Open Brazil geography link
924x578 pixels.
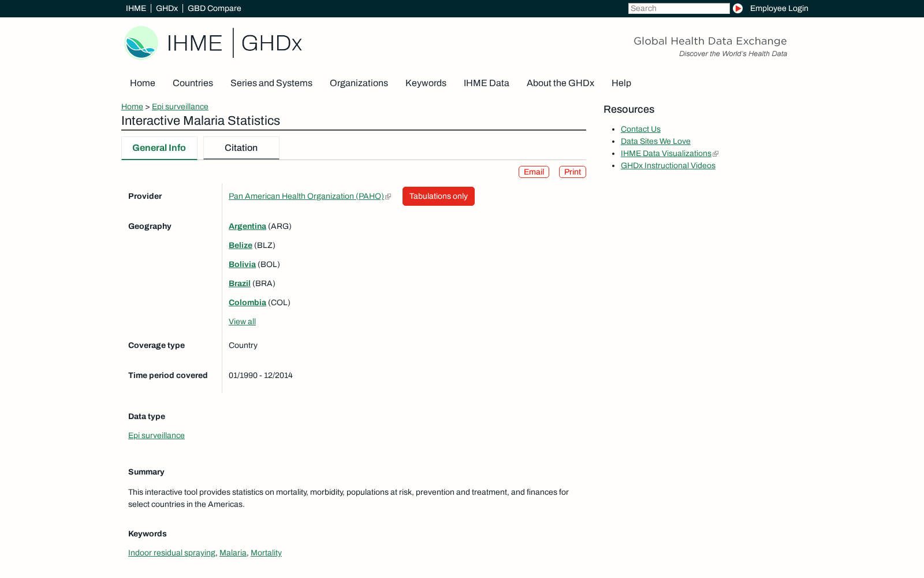(x=240, y=284)
